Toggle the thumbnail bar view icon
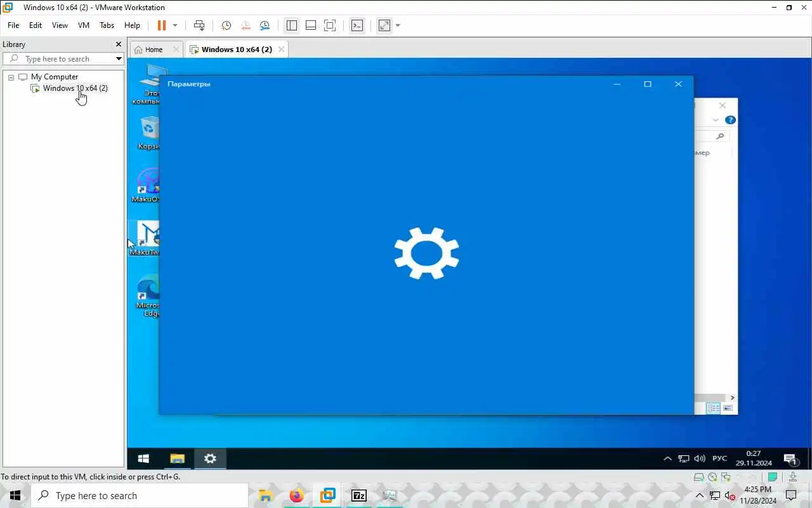 tap(311, 25)
